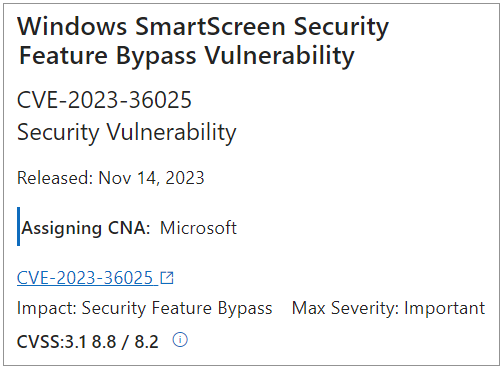The height and width of the screenshot is (366, 502).
Task: Click the blue bar beside Assigning CNA
Action: click(18, 226)
